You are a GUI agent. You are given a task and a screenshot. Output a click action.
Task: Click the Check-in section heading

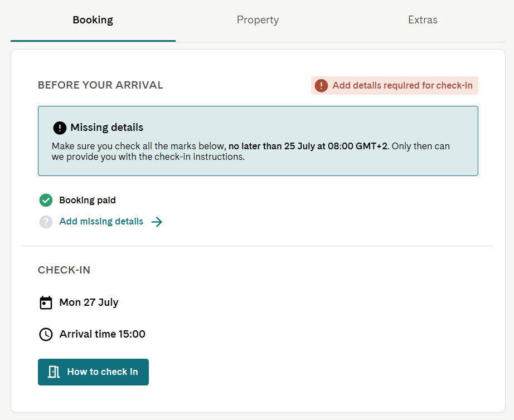[64, 270]
